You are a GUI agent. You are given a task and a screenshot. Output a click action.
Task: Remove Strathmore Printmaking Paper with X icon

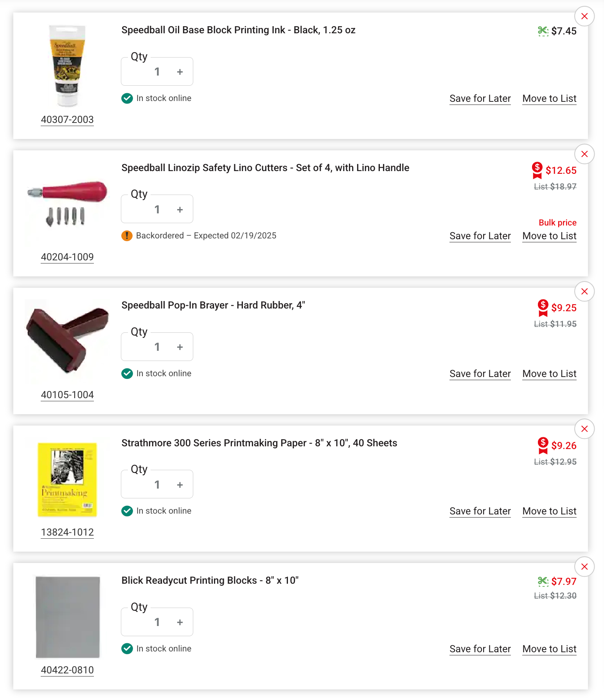tap(584, 429)
